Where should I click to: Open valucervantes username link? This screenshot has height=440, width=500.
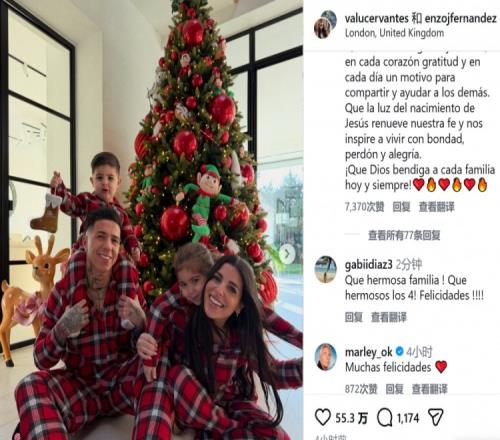pos(377,19)
